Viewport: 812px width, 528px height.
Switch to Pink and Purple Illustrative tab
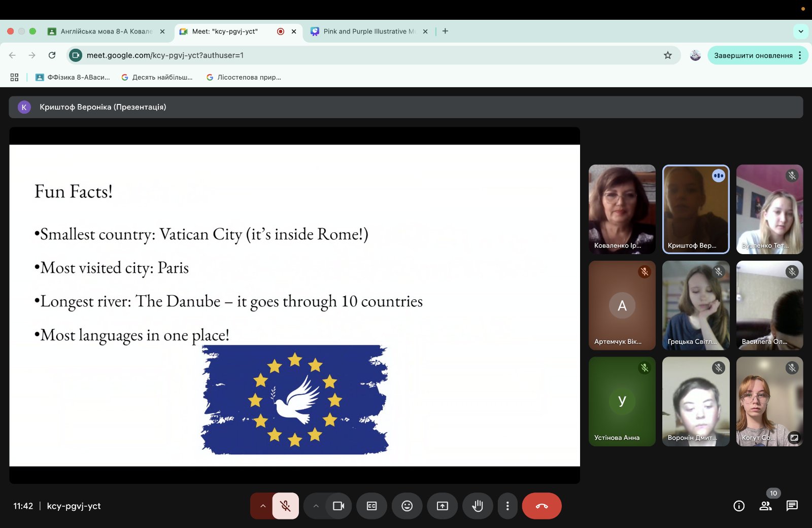(369, 31)
